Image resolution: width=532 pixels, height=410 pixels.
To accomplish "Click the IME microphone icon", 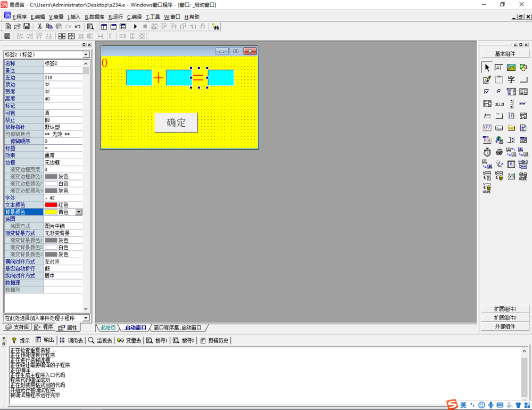I will tap(491, 405).
